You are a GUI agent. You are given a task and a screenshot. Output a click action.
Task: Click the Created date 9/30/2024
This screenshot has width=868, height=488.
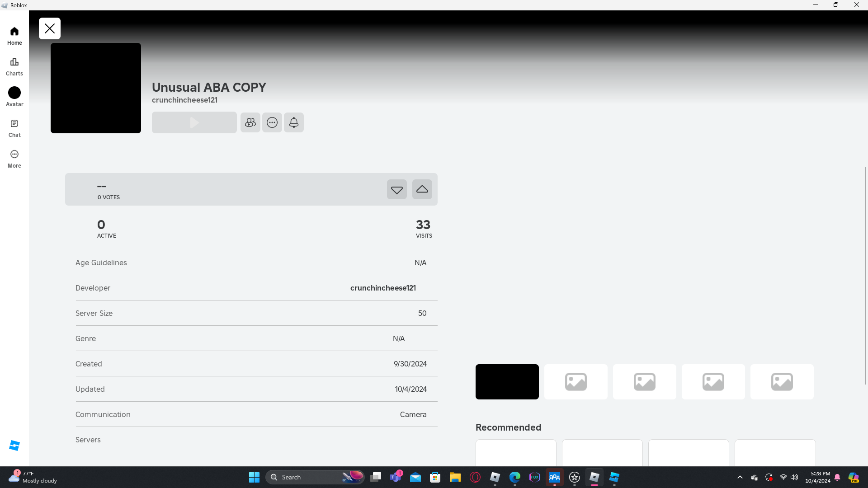coord(410,364)
